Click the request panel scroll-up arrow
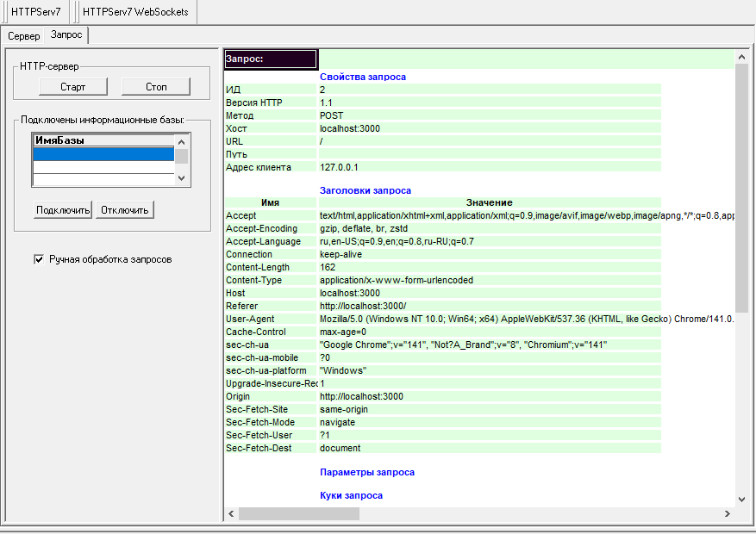Screen dimensions: 756x534 pos(741,57)
